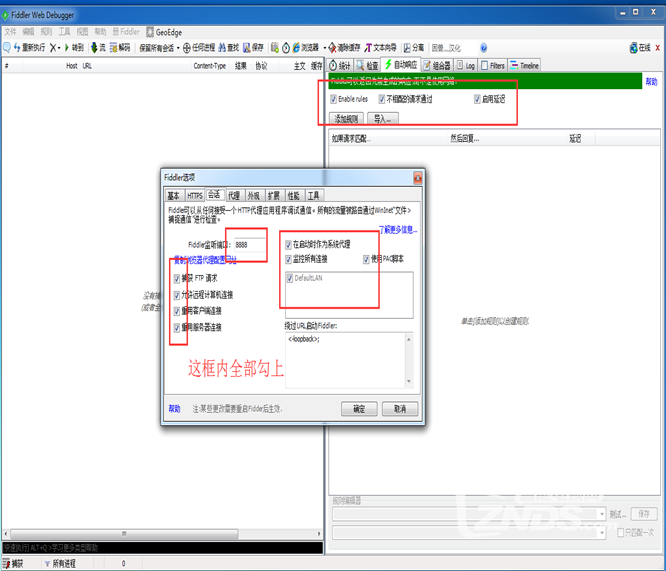Click the 导入 import button
666x571 pixels.
click(x=382, y=119)
